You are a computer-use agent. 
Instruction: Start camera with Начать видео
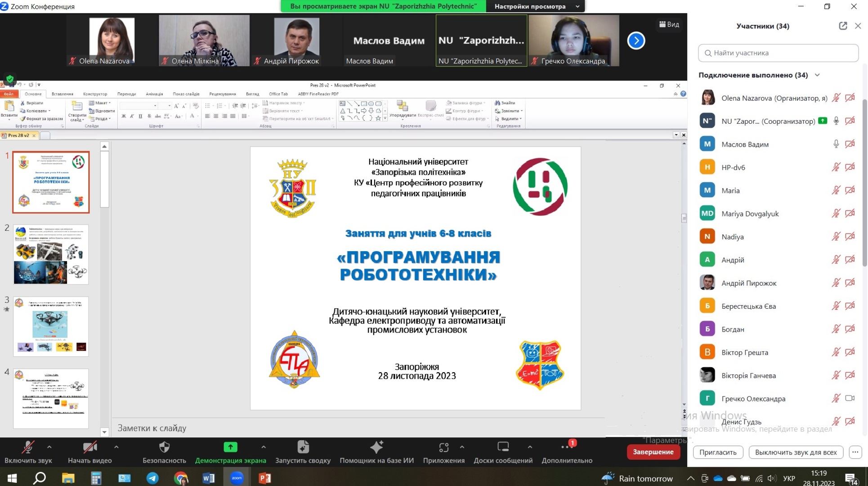[x=89, y=447]
